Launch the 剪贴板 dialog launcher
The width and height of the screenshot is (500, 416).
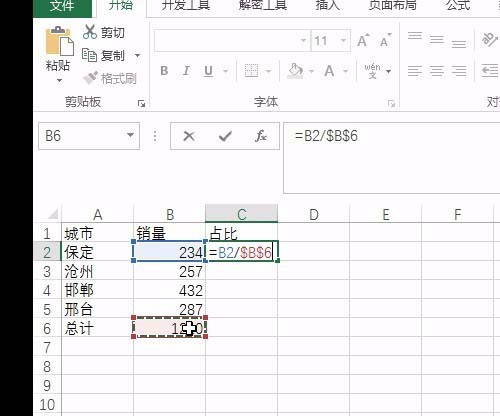pyautogui.click(x=141, y=103)
